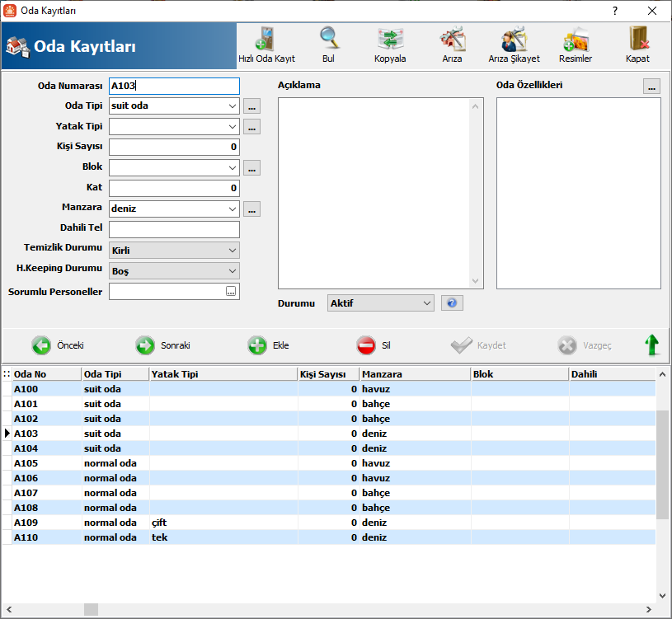Click the Açıklama scroll down arrow
The height and width of the screenshot is (619, 672).
(x=475, y=281)
